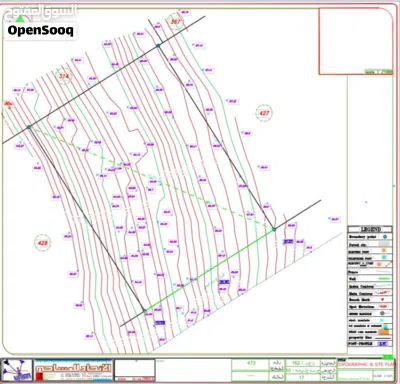Select boundary point at east end of green wall

(274, 229)
